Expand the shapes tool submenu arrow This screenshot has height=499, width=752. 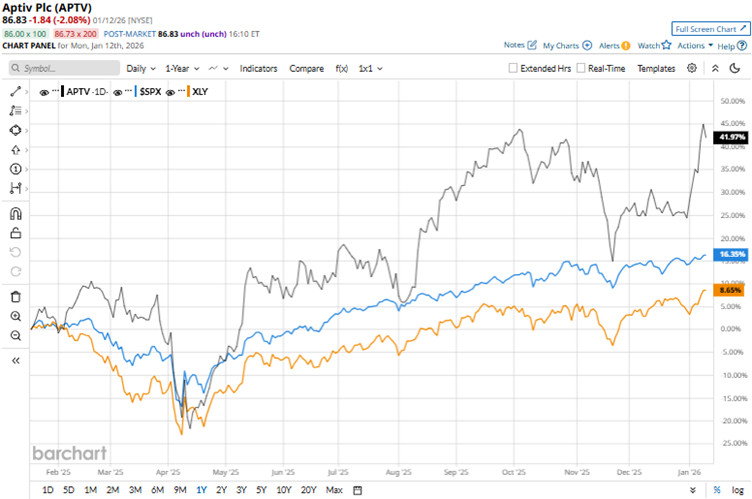coord(26,131)
